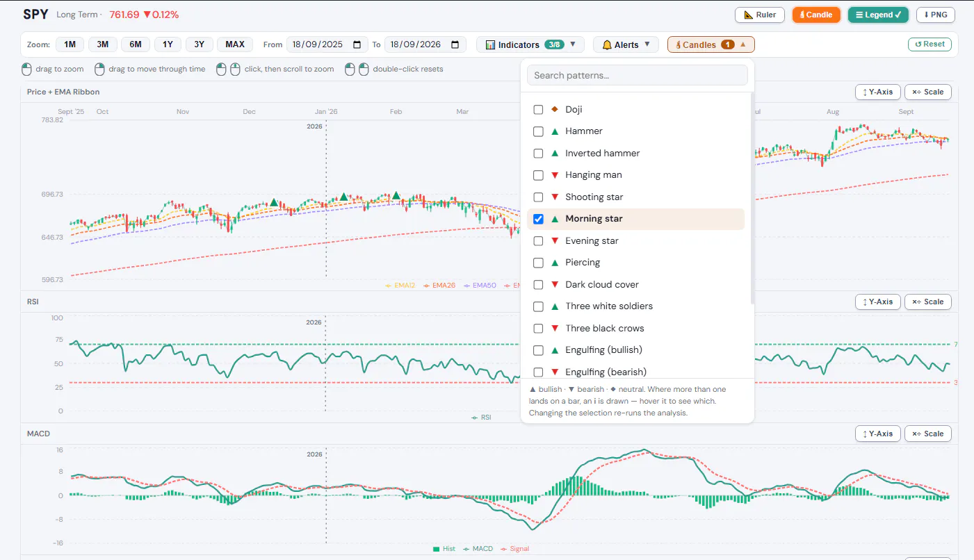
Task: Click the Three white soldiers bullish icon
Action: coord(555,306)
